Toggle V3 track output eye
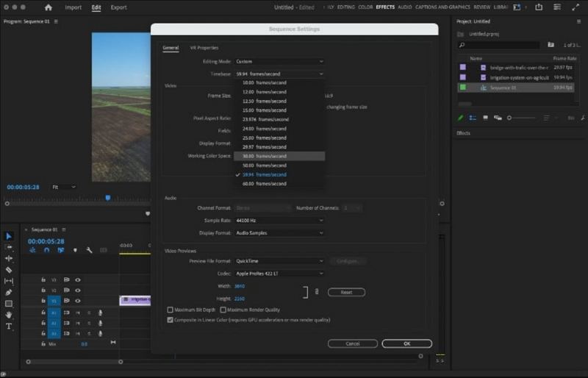Screen dimensions: 588x378 click(78, 279)
